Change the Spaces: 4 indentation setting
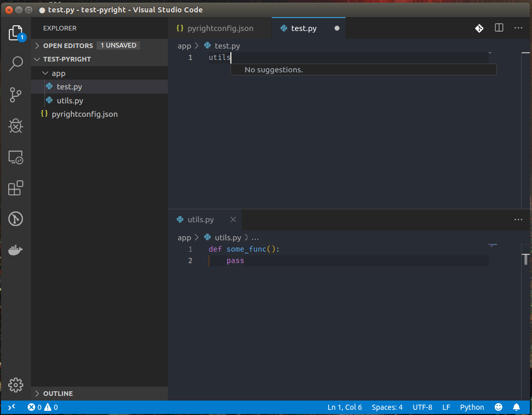The height and width of the screenshot is (415, 532). (387, 407)
